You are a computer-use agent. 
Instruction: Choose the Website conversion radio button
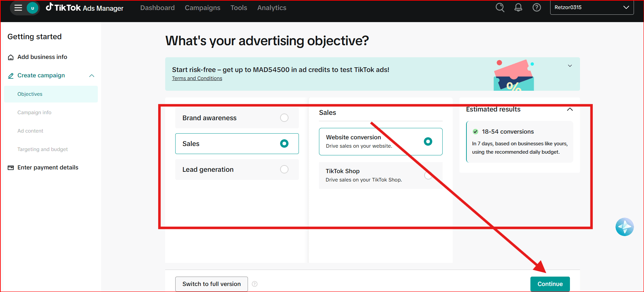(x=428, y=142)
